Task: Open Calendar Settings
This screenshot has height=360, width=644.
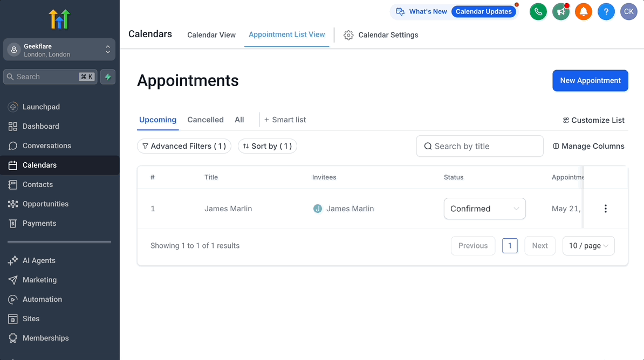Action: click(381, 35)
